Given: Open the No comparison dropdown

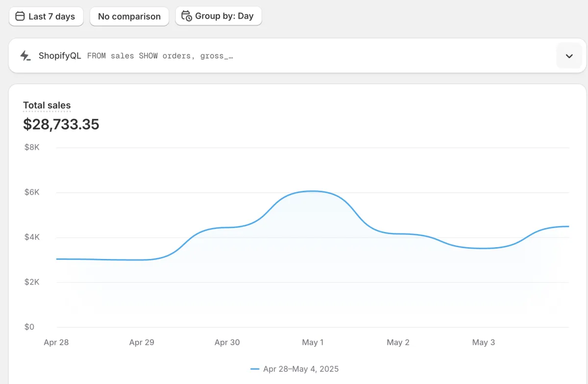Looking at the screenshot, I should coord(129,16).
